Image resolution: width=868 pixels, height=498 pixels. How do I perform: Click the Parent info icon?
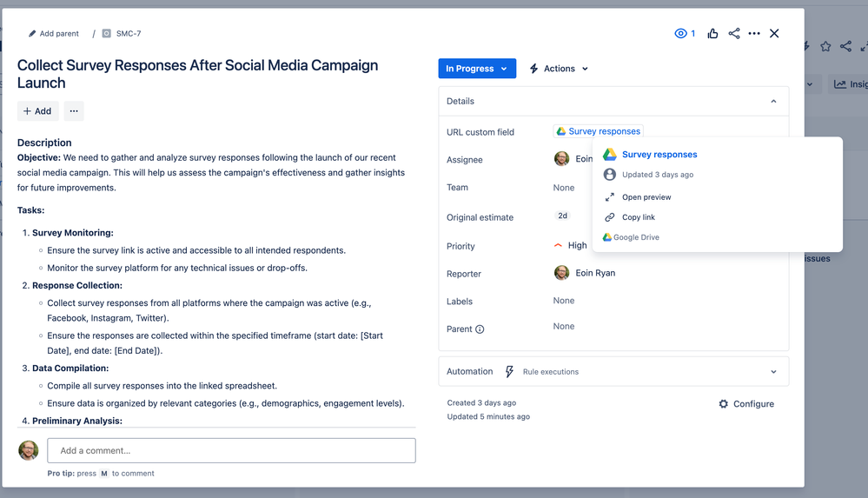coord(480,329)
